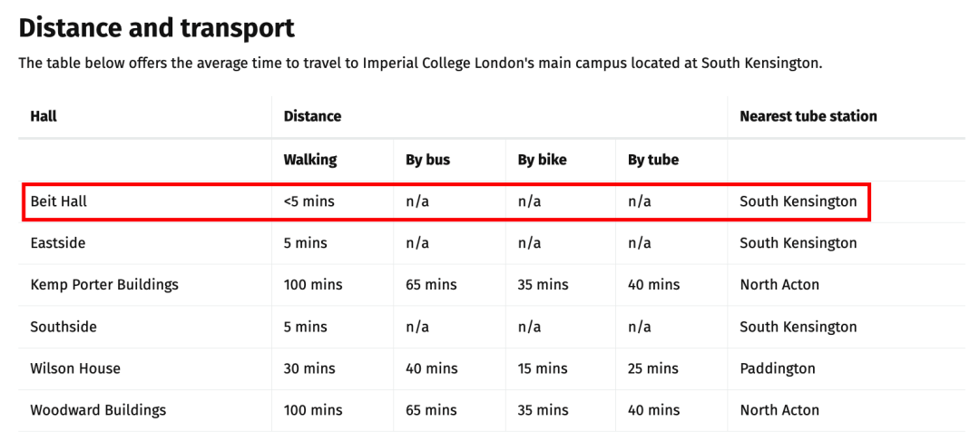Select the Southside hall cell
The image size is (980, 442).
tap(64, 327)
